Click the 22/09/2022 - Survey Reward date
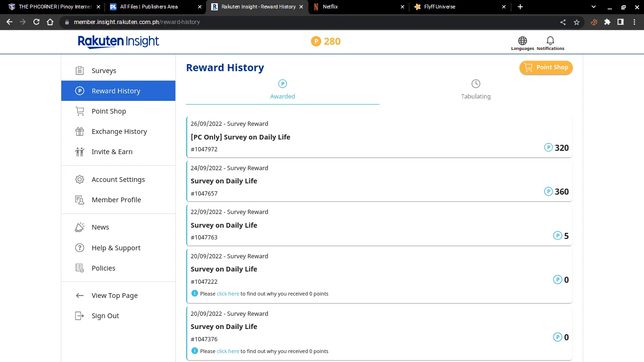644x362 pixels. coord(230,212)
